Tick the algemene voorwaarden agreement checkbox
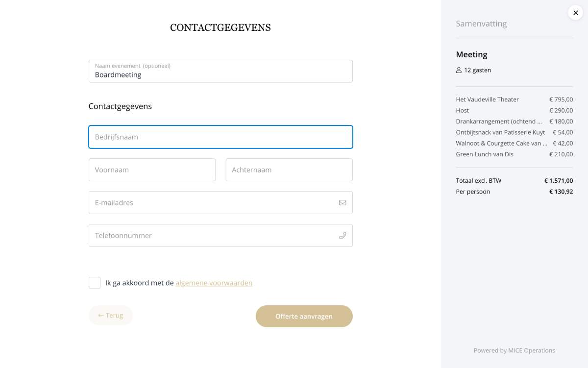 pyautogui.click(x=95, y=283)
